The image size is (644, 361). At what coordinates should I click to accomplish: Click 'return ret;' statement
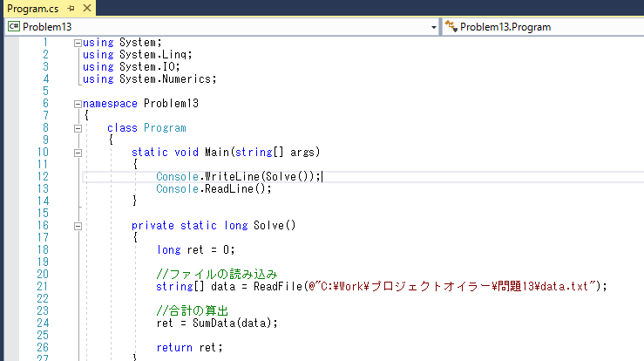(x=189, y=347)
